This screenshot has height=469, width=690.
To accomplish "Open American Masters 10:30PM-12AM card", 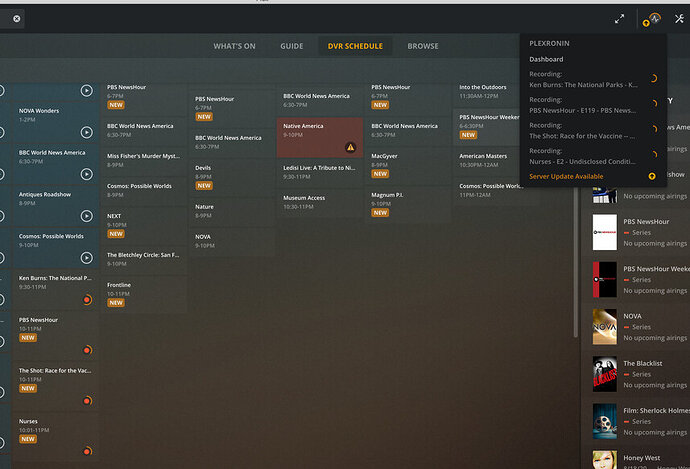I will point(487,161).
